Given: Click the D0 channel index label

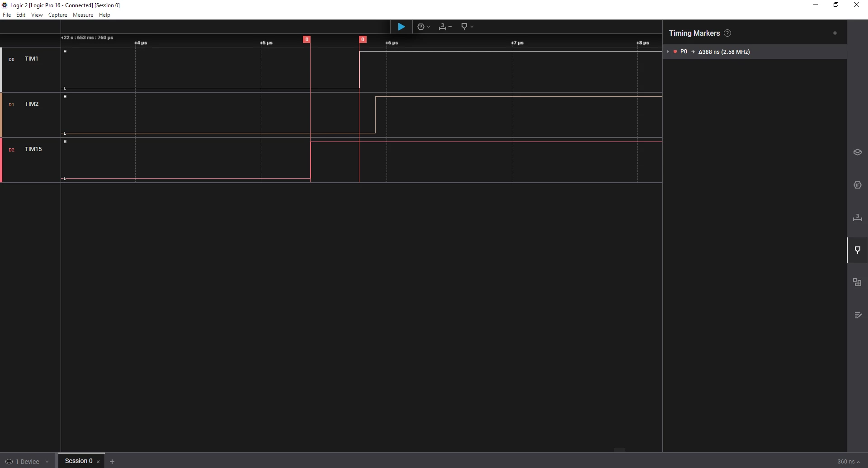Looking at the screenshot, I should (x=11, y=59).
